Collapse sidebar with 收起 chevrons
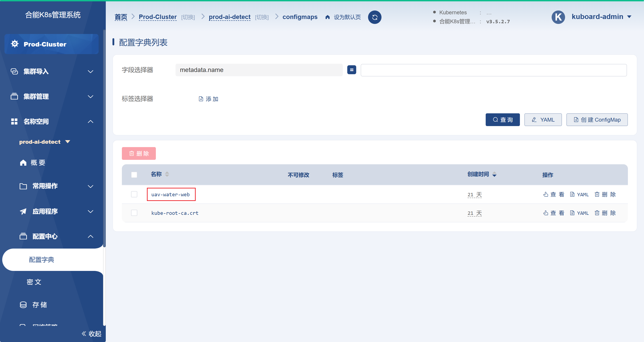 (x=84, y=333)
